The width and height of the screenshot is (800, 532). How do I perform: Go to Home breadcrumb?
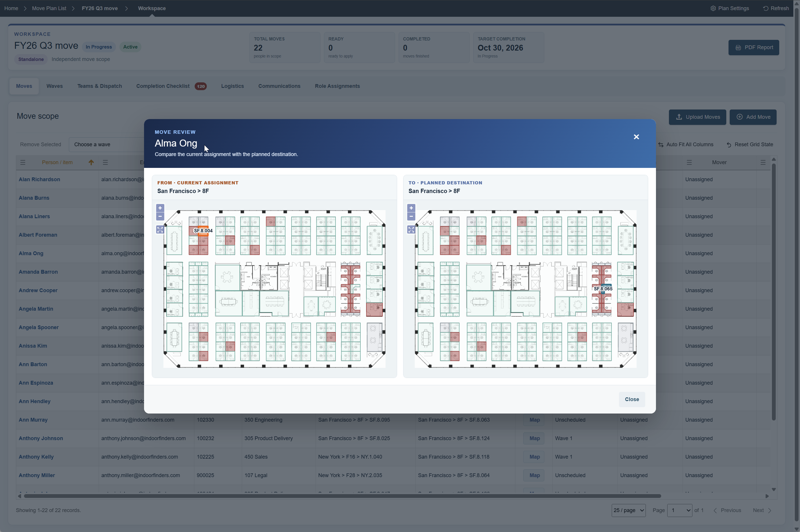tap(11, 8)
